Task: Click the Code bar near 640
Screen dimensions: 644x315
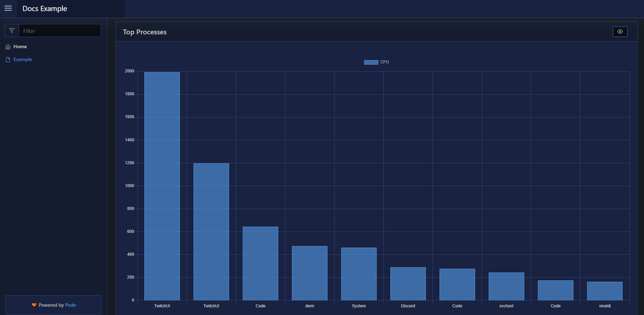Action: 261,263
